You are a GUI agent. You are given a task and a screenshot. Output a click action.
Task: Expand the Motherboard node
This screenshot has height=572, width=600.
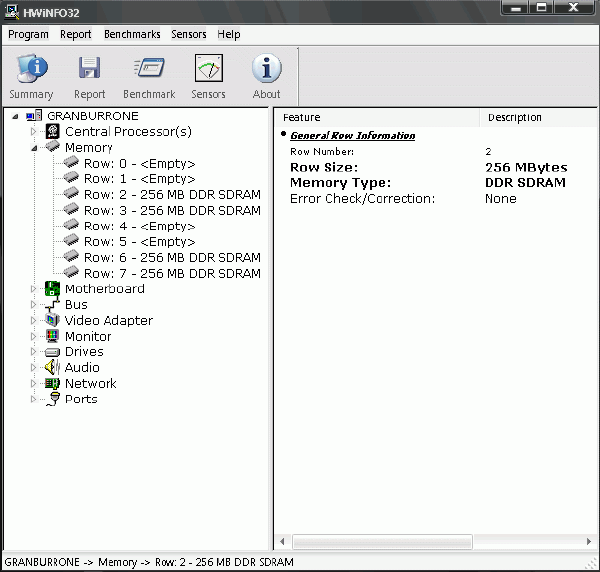[x=33, y=289]
